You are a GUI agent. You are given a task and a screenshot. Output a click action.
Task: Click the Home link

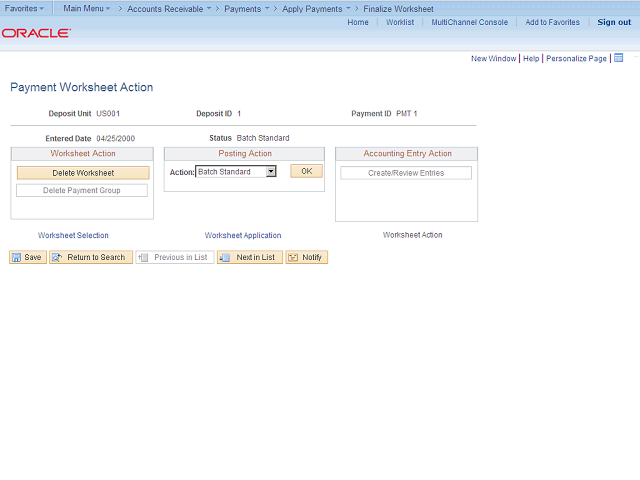[358, 22]
